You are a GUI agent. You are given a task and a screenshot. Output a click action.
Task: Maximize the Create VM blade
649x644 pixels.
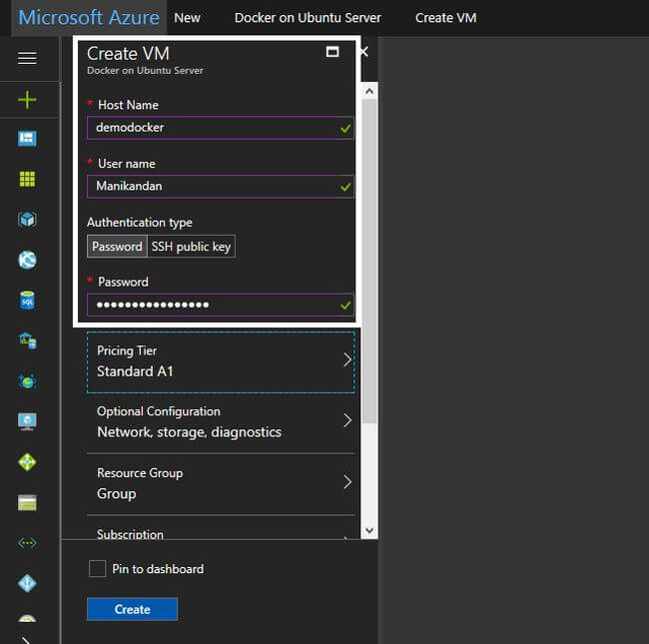pyautogui.click(x=332, y=52)
